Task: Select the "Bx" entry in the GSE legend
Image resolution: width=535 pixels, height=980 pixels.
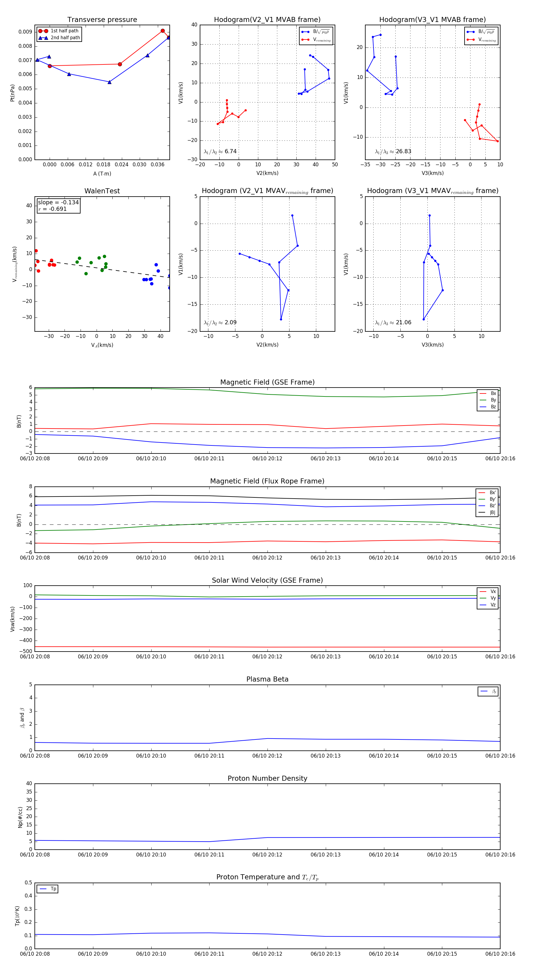Action: 488,393
